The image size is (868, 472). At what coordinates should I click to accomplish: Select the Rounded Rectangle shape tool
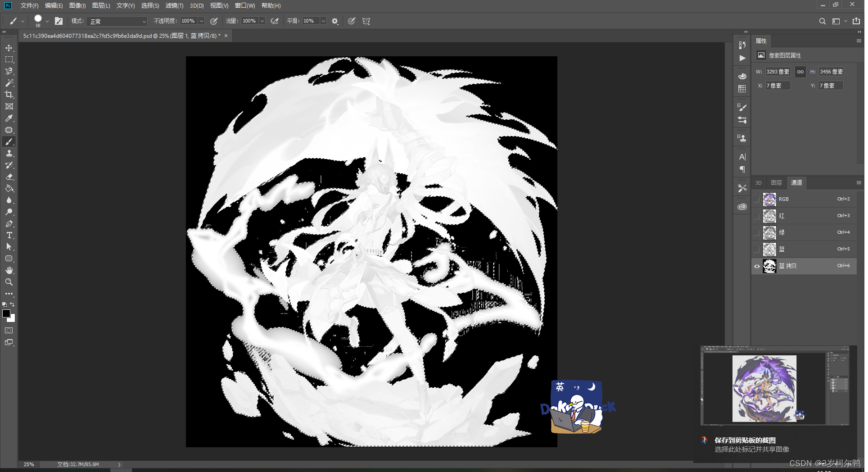coord(9,259)
